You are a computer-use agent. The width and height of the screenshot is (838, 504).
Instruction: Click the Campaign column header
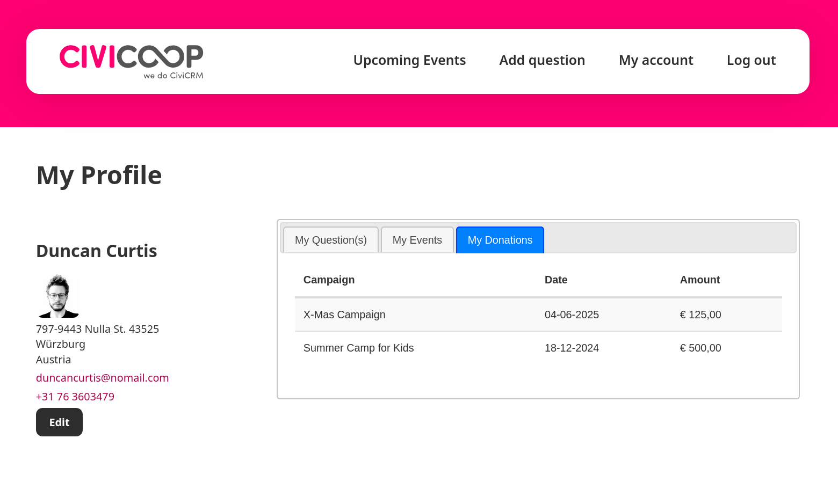329,280
